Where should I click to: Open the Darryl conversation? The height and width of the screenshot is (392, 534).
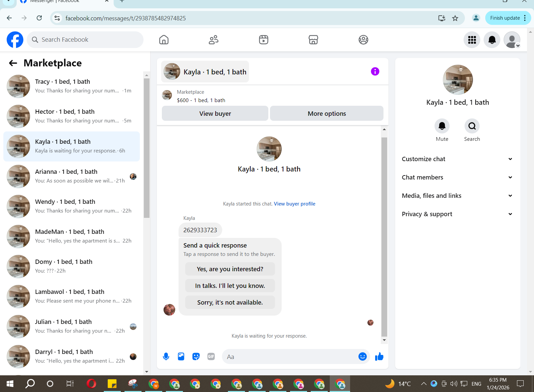71,357
